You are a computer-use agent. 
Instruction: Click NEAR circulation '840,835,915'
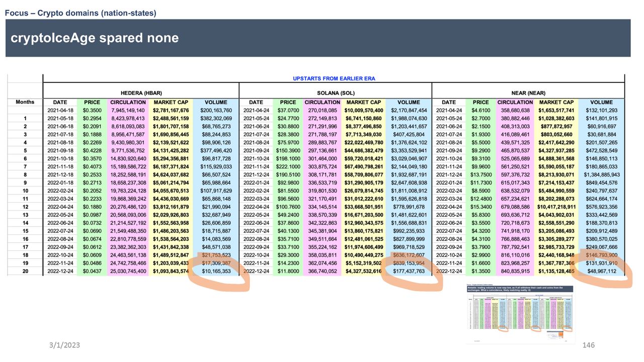(515, 271)
